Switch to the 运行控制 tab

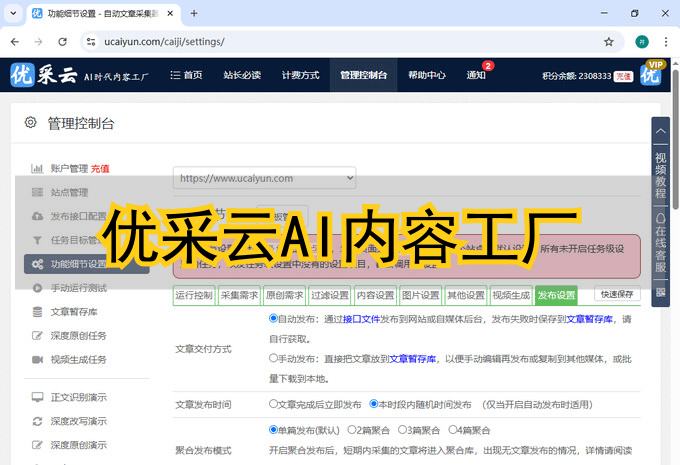click(x=194, y=295)
